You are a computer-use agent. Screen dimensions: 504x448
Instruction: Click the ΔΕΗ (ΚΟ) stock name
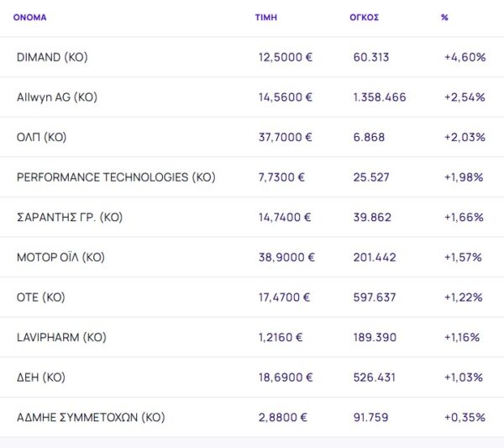coord(40,377)
